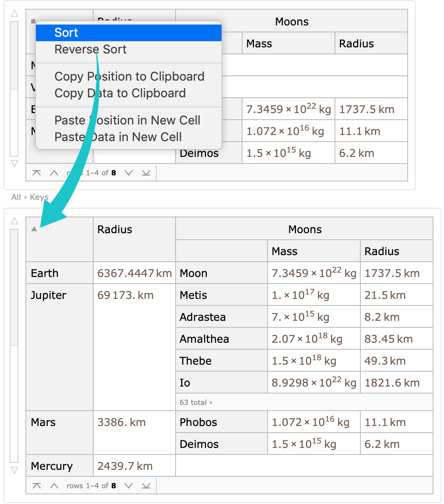444x504 pixels.
Task: Click the up arrow of upper table scrollbar
Action: [14, 13]
